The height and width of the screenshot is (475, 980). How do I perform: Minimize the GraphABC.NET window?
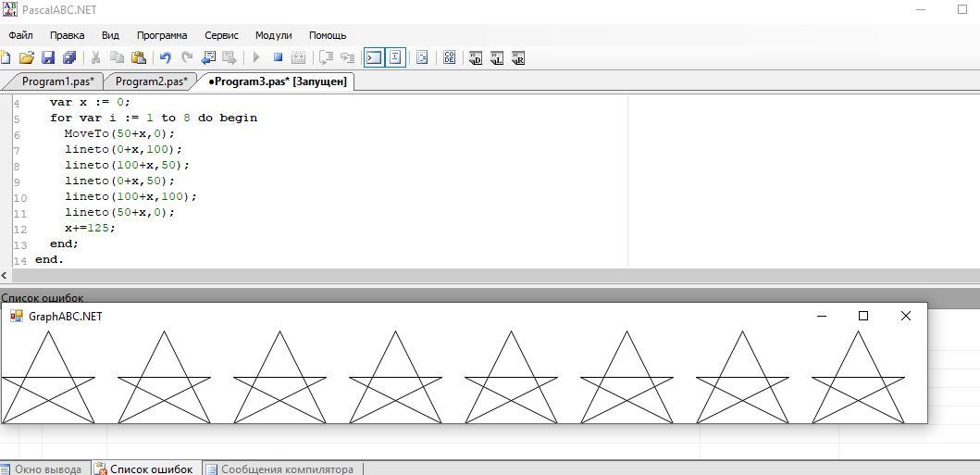click(822, 317)
